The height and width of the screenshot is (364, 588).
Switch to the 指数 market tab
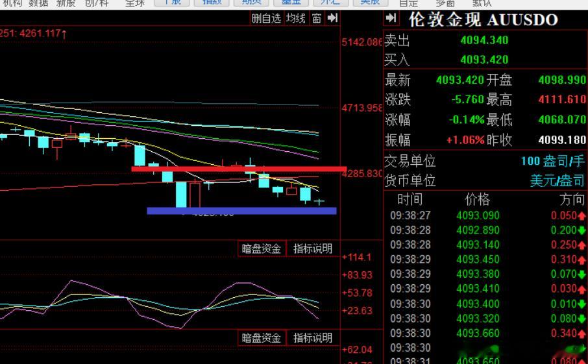click(x=212, y=3)
